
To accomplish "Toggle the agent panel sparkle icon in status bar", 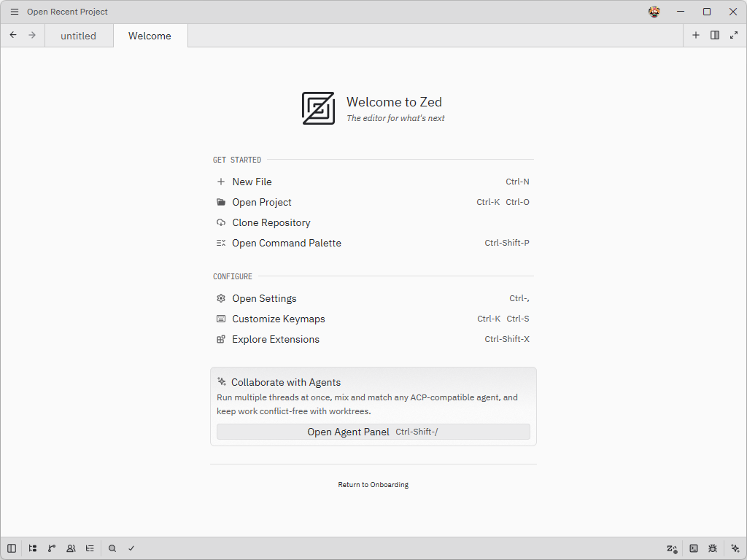I will 735,548.
